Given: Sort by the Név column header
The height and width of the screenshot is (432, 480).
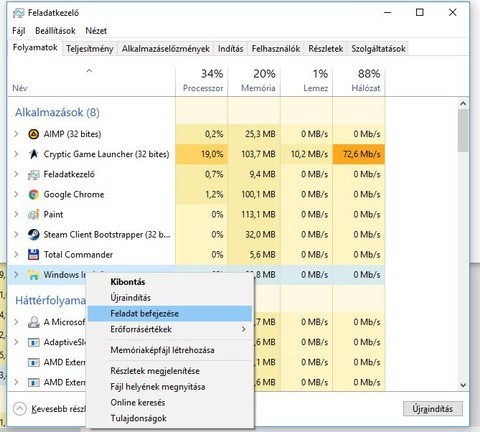Looking at the screenshot, I should tap(92, 81).
